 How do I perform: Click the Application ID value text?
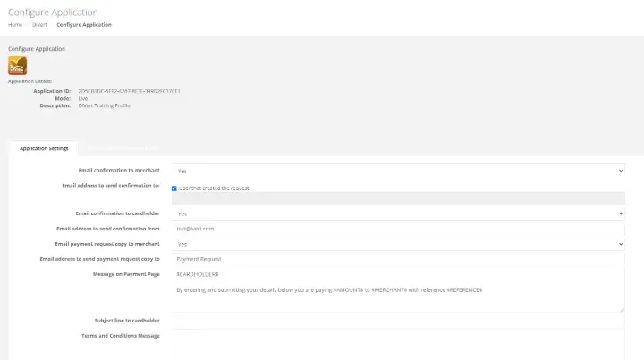[x=114, y=91]
